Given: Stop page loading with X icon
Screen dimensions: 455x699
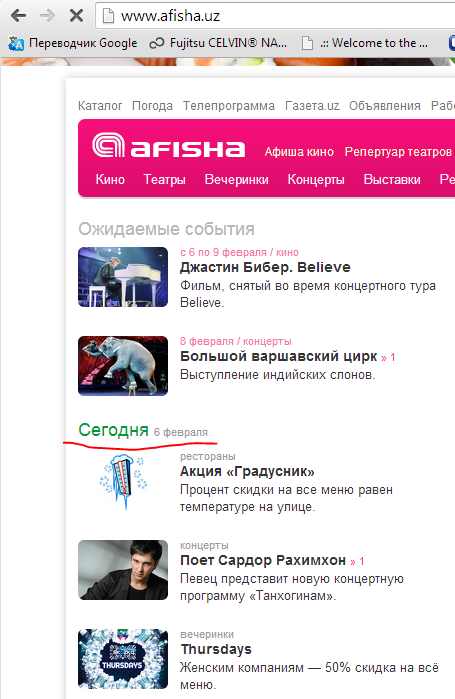Looking at the screenshot, I should 76,16.
